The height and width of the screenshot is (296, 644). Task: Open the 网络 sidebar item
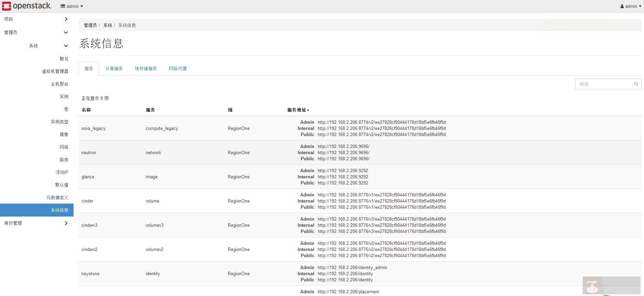(64, 147)
